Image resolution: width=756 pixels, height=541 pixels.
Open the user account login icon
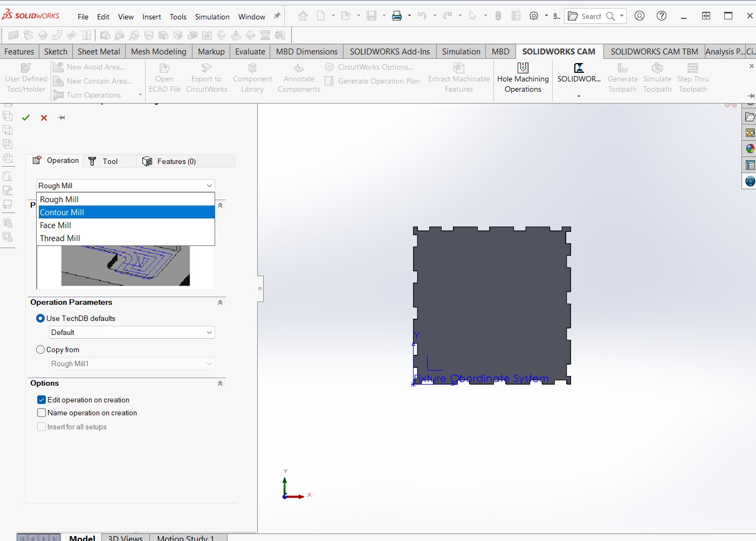click(640, 16)
